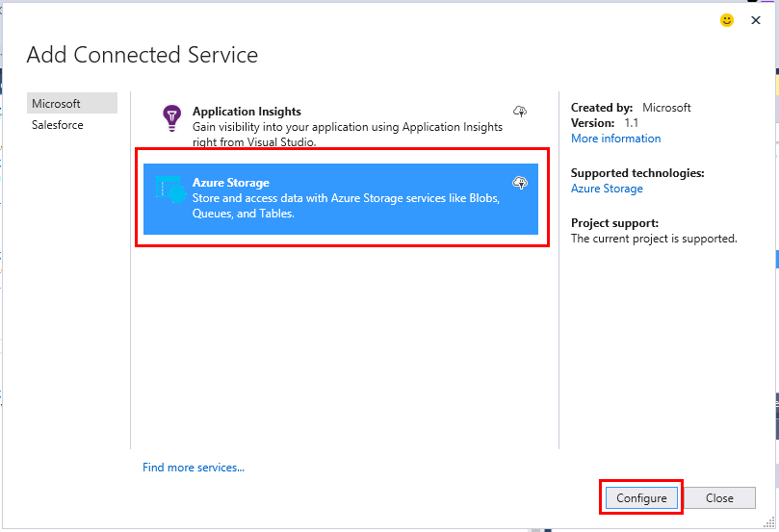
Task: Click the current project is supported text
Action: point(654,239)
